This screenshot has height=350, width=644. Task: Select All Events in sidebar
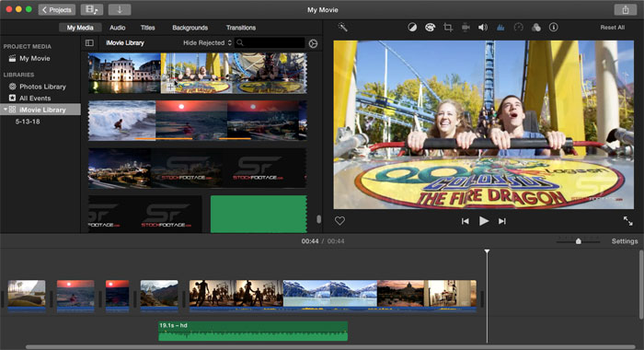[35, 98]
